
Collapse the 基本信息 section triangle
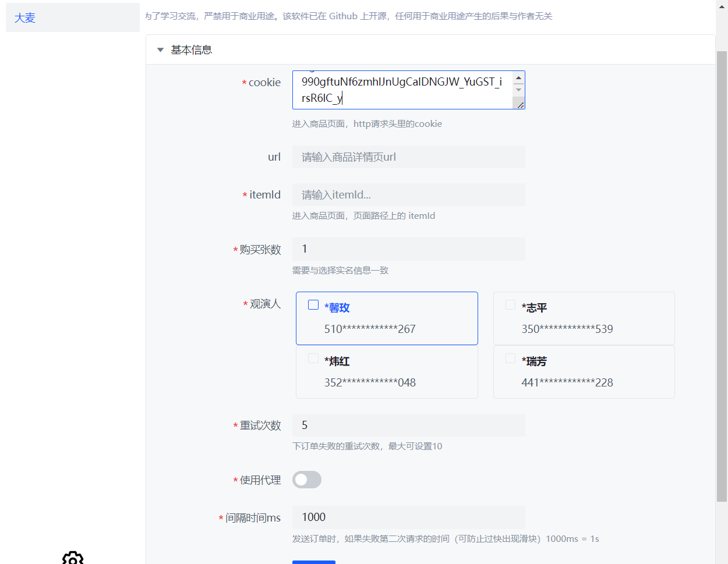(x=161, y=50)
